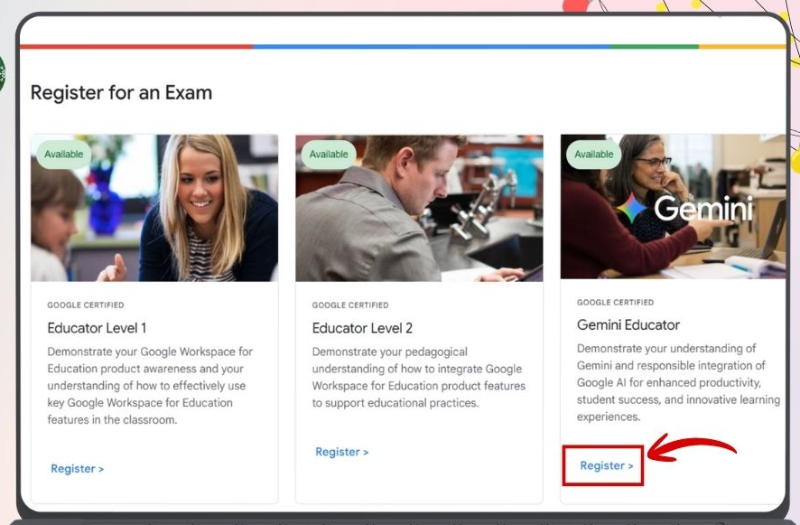The height and width of the screenshot is (525, 800).
Task: Click the 'Register for an Exam' heading
Action: [121, 93]
